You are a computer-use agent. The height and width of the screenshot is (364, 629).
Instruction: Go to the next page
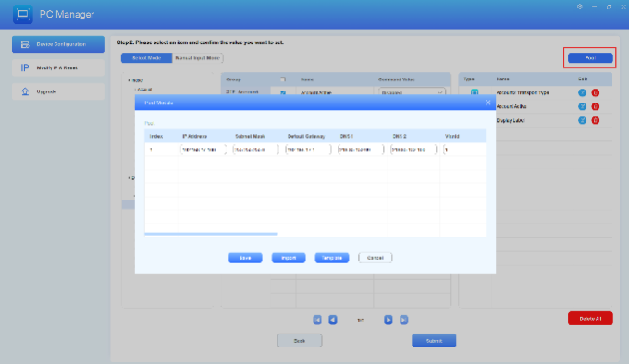(388, 320)
